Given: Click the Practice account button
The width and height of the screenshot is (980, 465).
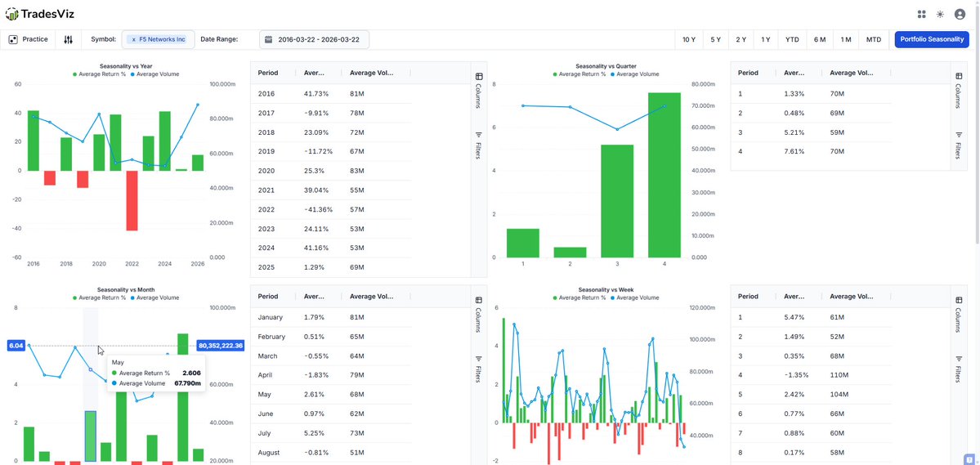Looking at the screenshot, I should pos(29,39).
